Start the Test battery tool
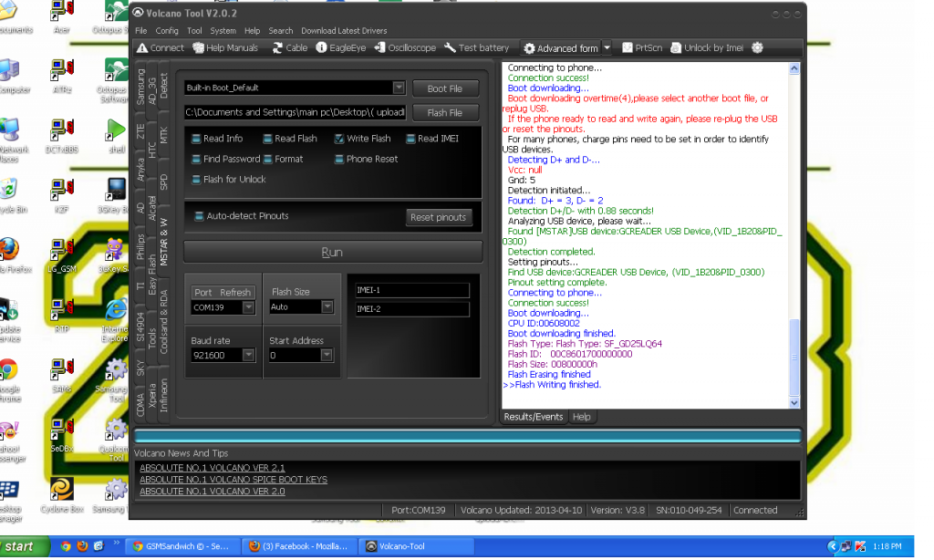Viewport: 934px width, 560px height. point(451,47)
